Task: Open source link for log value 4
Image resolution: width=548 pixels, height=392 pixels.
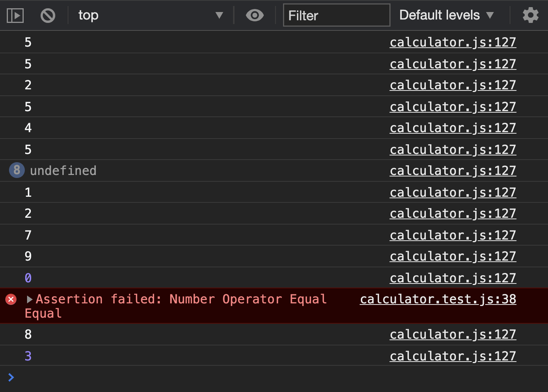Action: 453,128
